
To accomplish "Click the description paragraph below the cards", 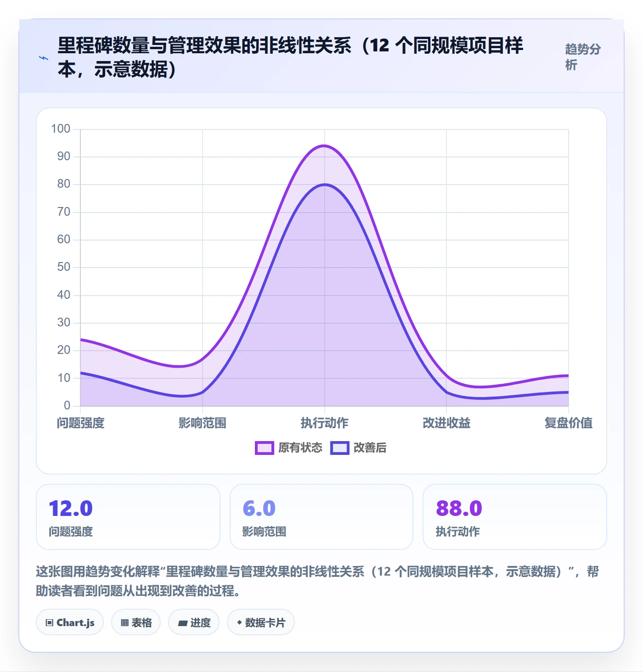I will [317, 581].
